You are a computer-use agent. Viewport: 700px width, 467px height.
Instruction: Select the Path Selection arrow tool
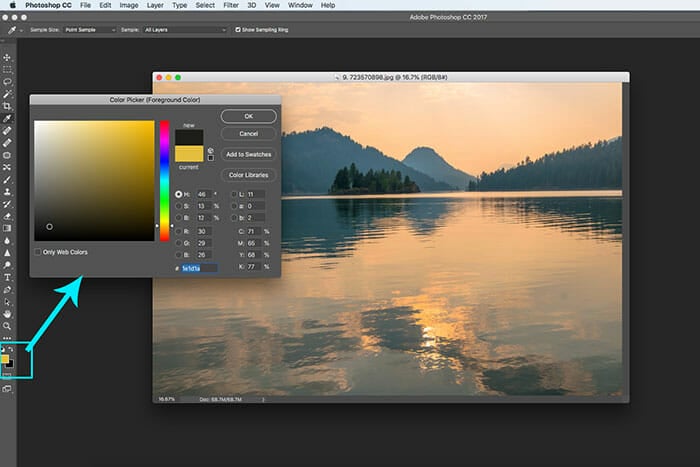click(7, 302)
